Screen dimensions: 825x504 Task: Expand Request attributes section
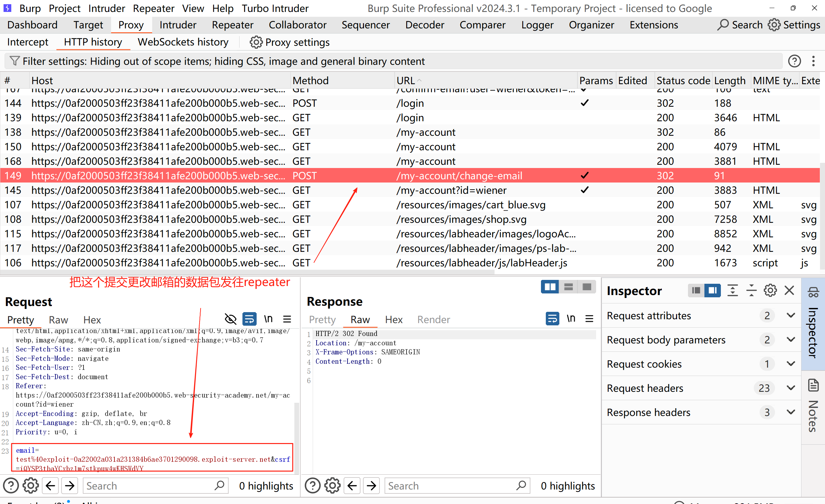click(x=791, y=315)
